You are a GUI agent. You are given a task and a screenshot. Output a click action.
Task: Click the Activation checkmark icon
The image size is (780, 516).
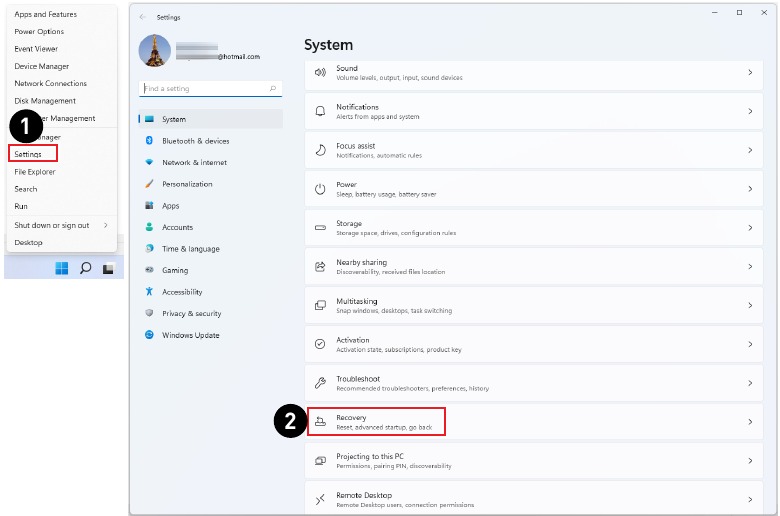(x=320, y=344)
